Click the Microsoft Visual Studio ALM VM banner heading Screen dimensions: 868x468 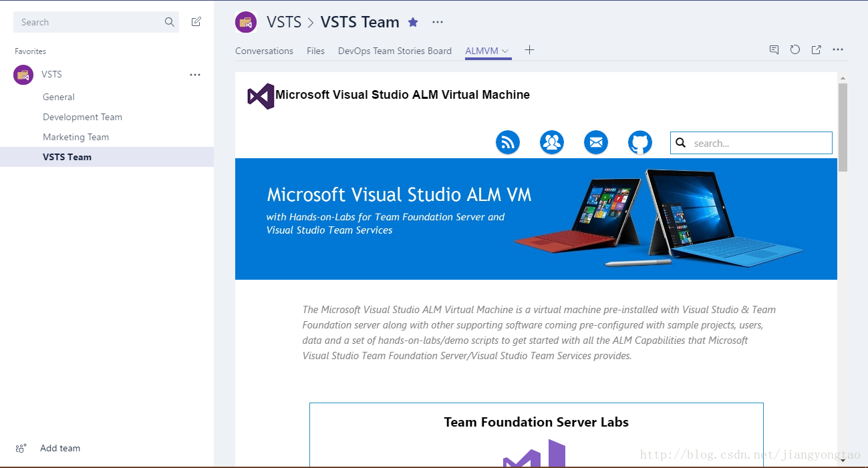pyautogui.click(x=399, y=194)
